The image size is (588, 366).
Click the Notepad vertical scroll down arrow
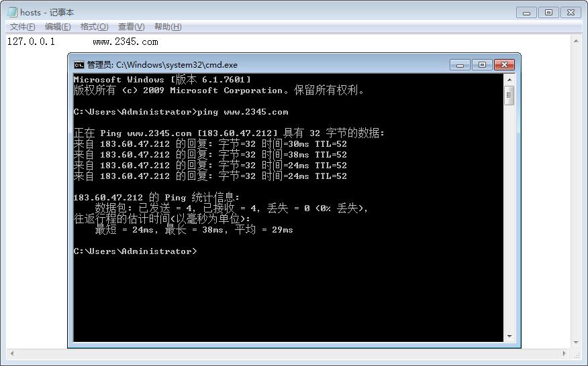coord(576,343)
